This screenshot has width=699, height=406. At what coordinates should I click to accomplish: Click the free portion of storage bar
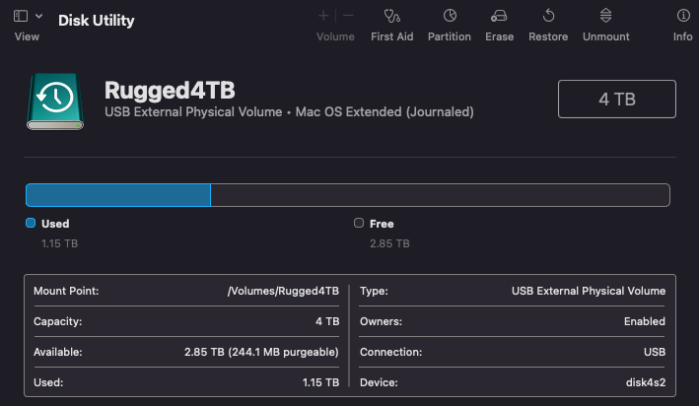click(x=438, y=195)
